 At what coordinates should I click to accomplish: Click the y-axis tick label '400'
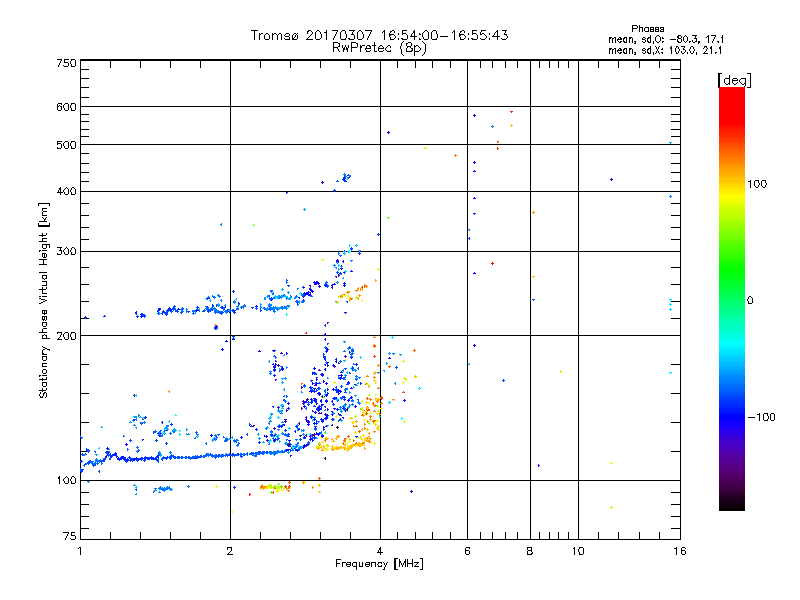66,192
